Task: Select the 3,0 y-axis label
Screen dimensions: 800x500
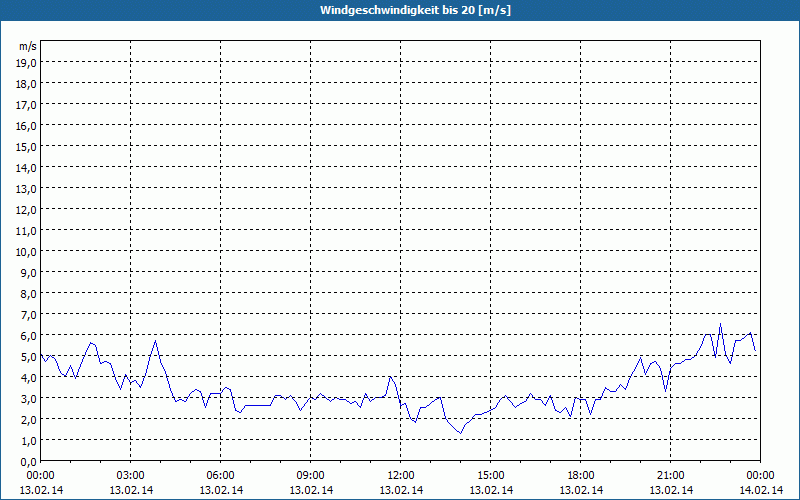Action: (x=29, y=398)
